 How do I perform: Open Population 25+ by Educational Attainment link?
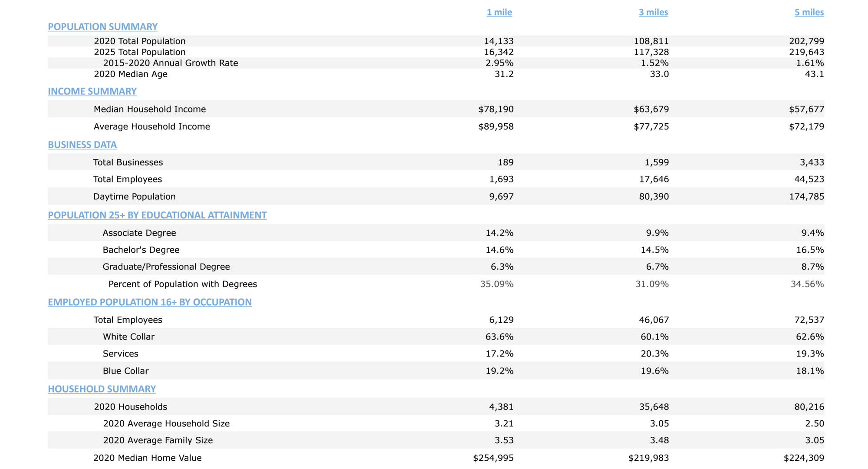coord(157,215)
